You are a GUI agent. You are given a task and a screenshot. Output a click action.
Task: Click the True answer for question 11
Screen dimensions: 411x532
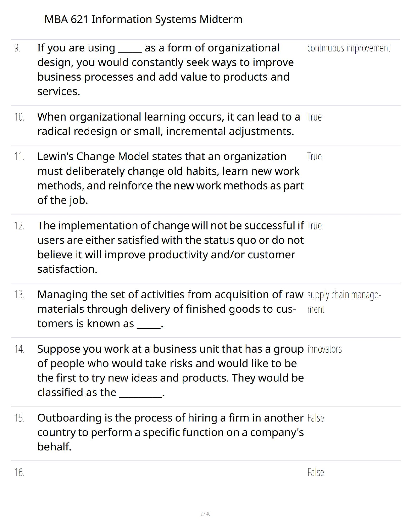(x=314, y=157)
